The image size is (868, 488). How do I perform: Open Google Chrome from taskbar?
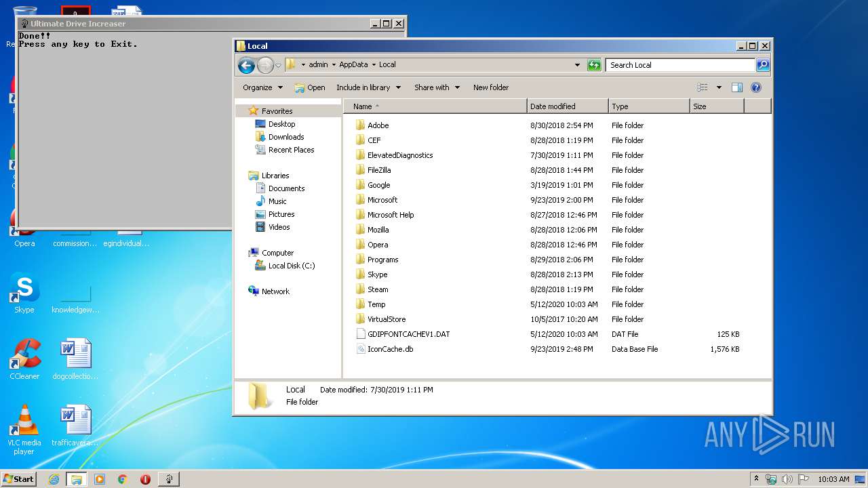123,479
